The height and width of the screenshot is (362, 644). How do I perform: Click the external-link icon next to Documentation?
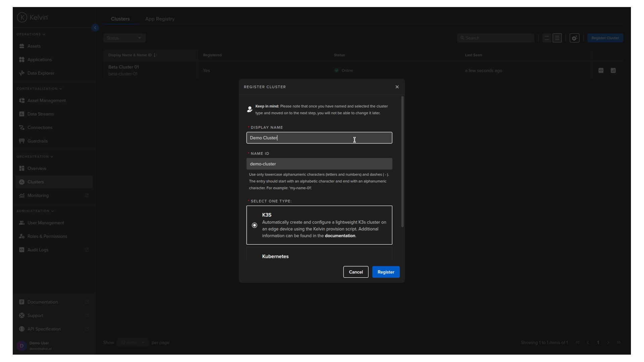pyautogui.click(x=87, y=302)
